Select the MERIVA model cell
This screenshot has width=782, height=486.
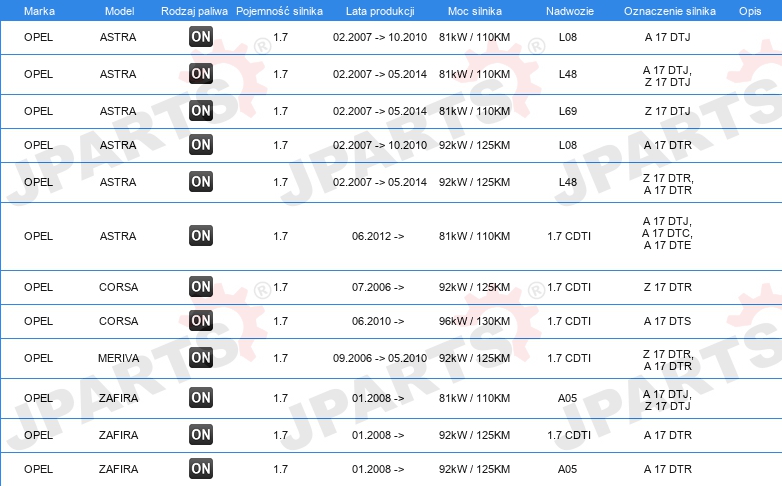coord(118,358)
